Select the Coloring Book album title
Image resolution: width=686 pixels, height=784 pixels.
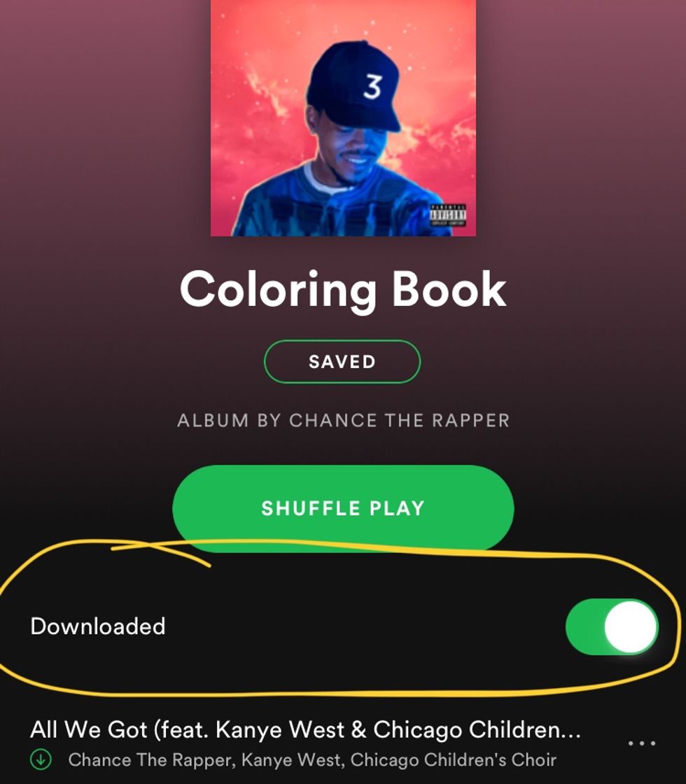click(x=343, y=290)
